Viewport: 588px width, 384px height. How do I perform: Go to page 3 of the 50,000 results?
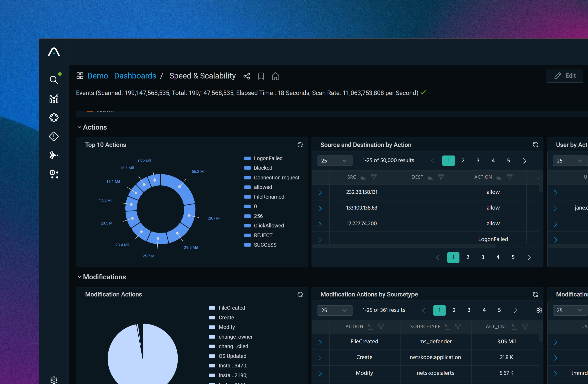click(478, 161)
